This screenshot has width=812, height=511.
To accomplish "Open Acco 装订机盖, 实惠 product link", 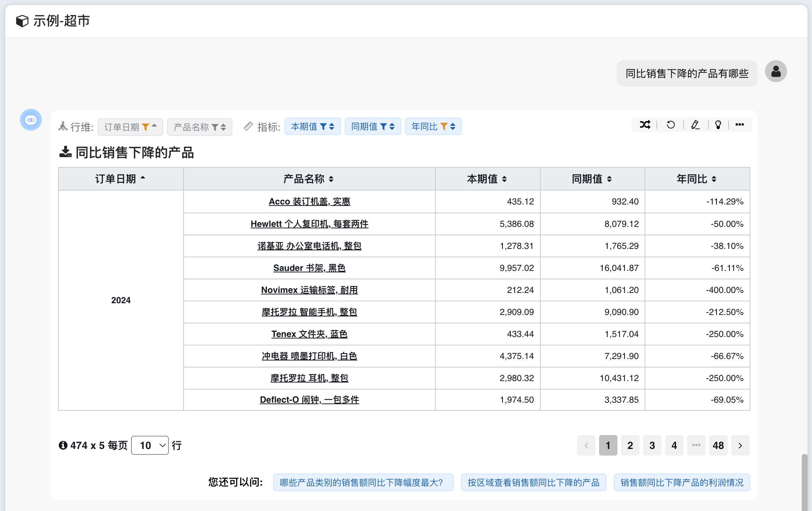I will click(x=309, y=202).
